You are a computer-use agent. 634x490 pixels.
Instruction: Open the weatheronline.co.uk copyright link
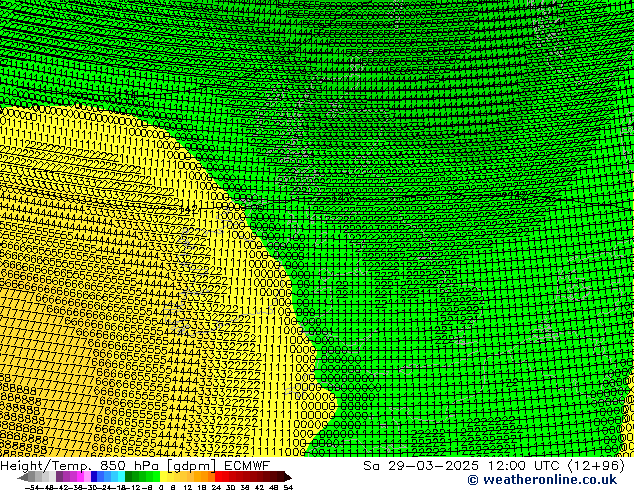542,480
